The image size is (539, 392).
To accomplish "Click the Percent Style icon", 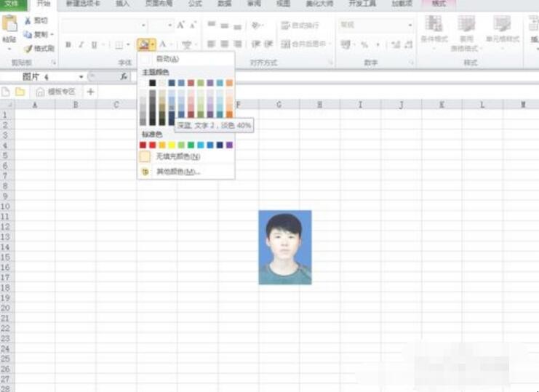I will coord(364,44).
